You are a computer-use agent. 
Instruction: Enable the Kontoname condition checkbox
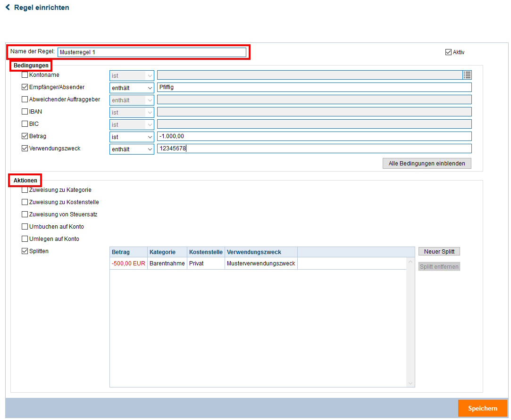pos(25,75)
